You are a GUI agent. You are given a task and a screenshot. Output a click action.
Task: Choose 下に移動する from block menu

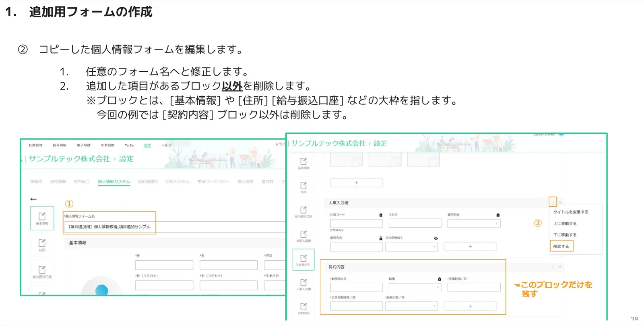[x=565, y=235]
